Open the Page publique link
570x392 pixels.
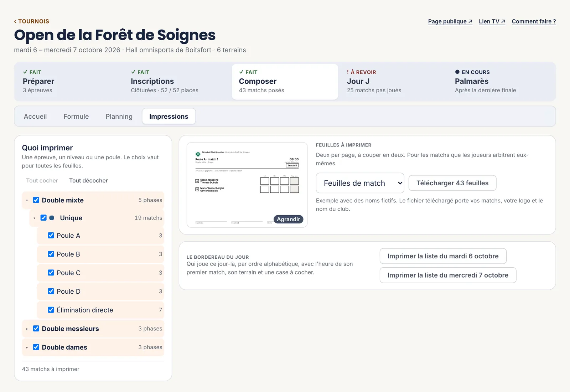coord(450,21)
